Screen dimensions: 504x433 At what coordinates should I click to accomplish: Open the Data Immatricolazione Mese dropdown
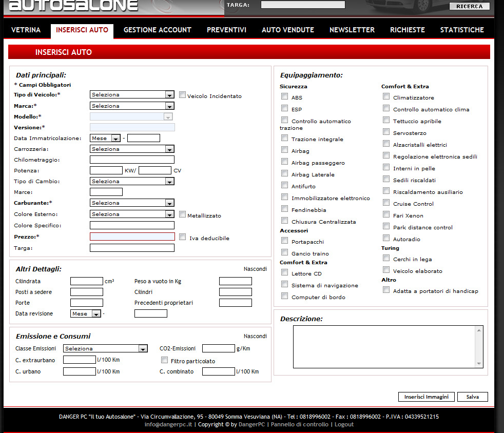(105, 138)
